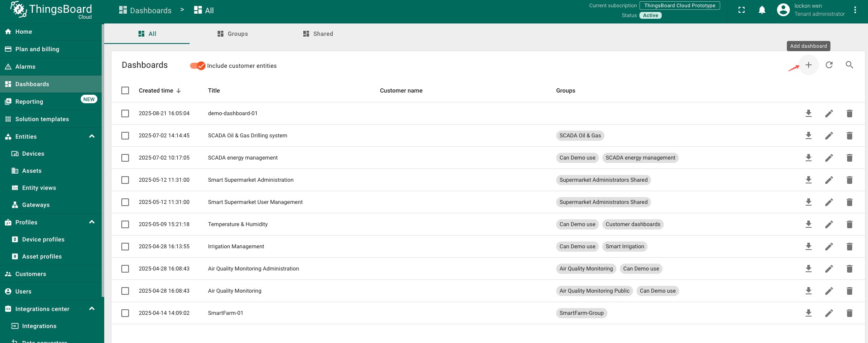Open the dashboards search

[849, 65]
